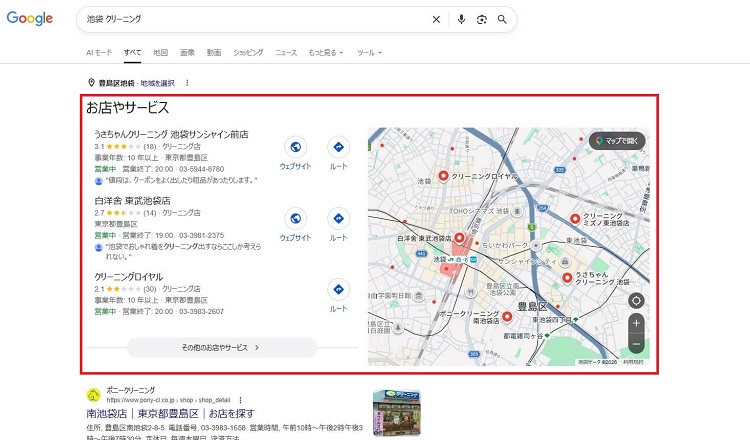750x440 pixels.
Task: Click the ポニークリーニング storefront thumbnail
Action: click(397, 413)
